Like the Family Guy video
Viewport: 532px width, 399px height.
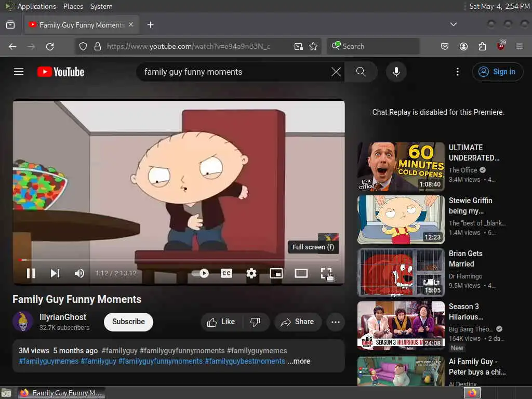221,322
